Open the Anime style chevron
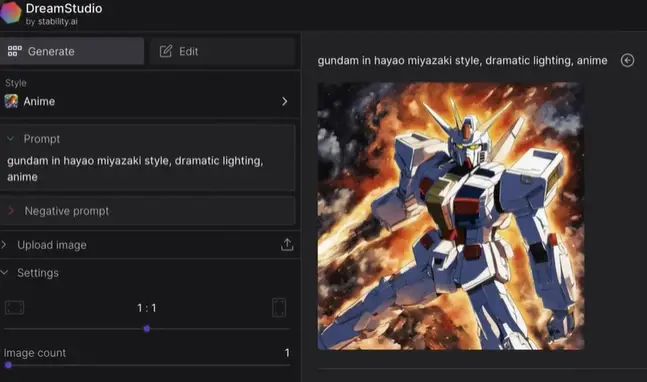 coord(284,101)
